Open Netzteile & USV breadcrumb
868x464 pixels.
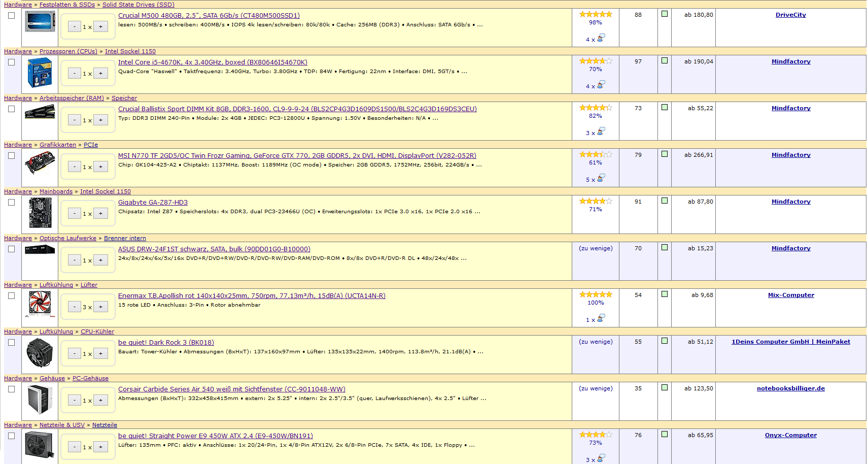(62, 425)
